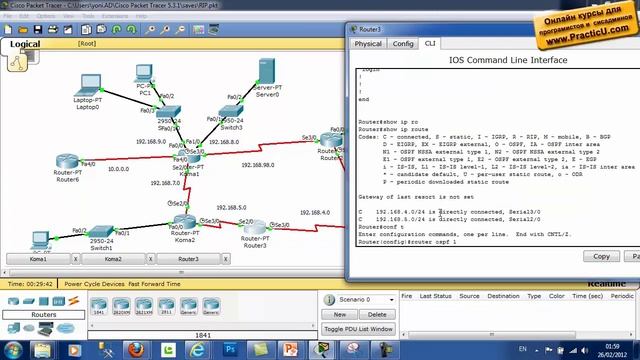Open Firefox from the taskbar
The image size is (640, 360).
136,350
